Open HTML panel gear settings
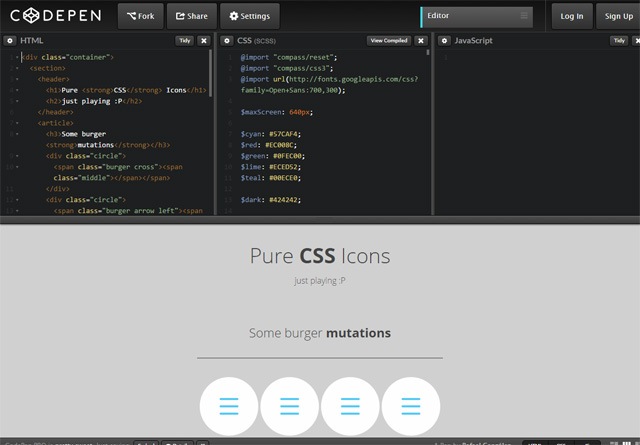 [10, 40]
